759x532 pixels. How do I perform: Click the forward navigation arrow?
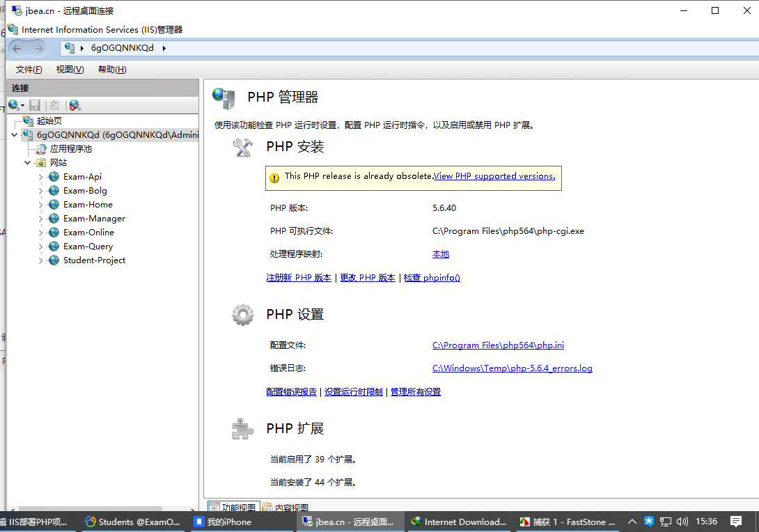39,49
